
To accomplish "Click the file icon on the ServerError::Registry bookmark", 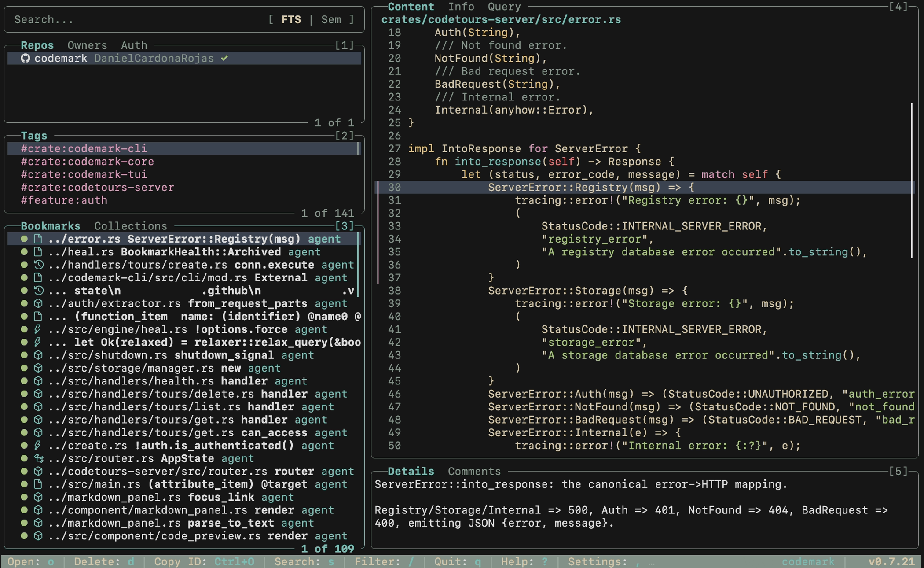I will click(x=38, y=239).
